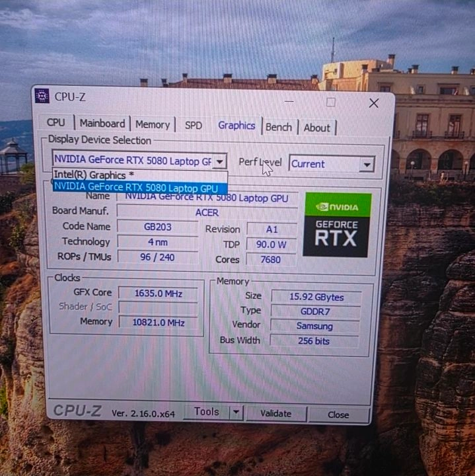Click the CPU-Z app icon in title bar
Screen dimensions: 475x476
pyautogui.click(x=42, y=96)
